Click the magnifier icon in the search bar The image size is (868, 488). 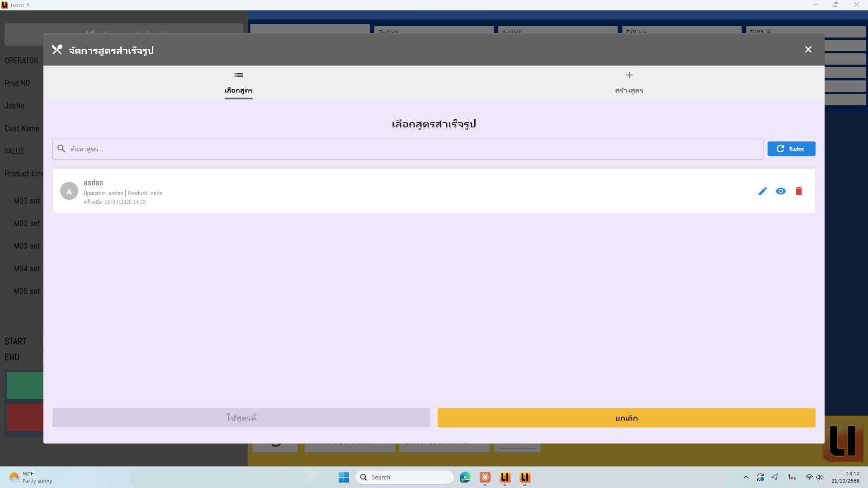click(x=61, y=149)
